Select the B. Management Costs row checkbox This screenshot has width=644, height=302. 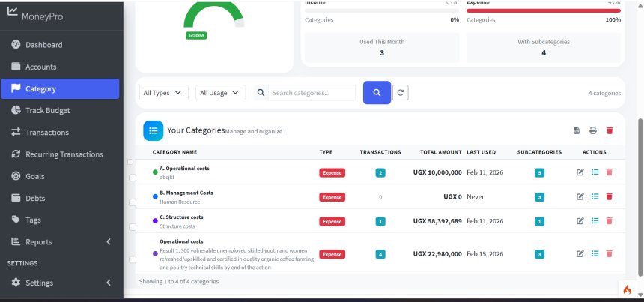133,202
